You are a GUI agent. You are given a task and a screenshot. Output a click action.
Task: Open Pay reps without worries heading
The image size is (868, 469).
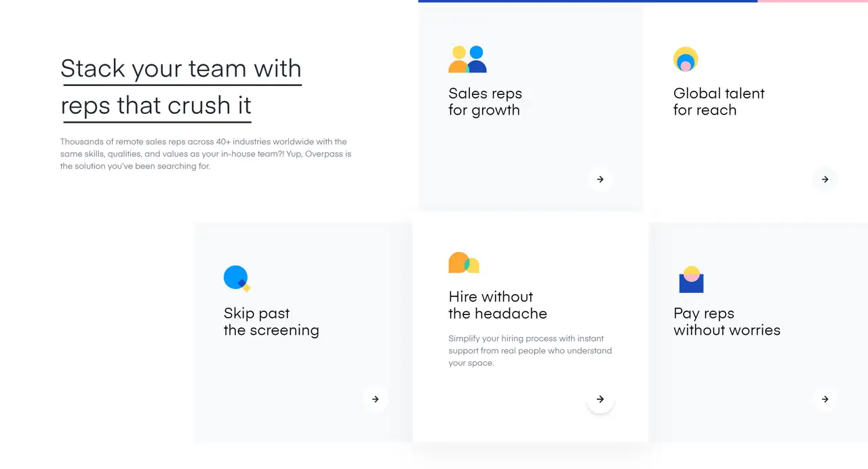[x=726, y=322]
